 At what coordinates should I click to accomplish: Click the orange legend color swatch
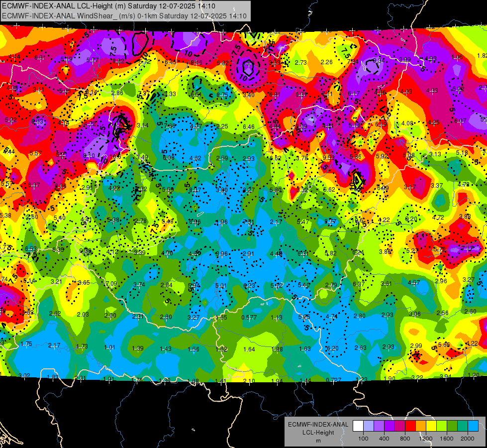(x=421, y=426)
